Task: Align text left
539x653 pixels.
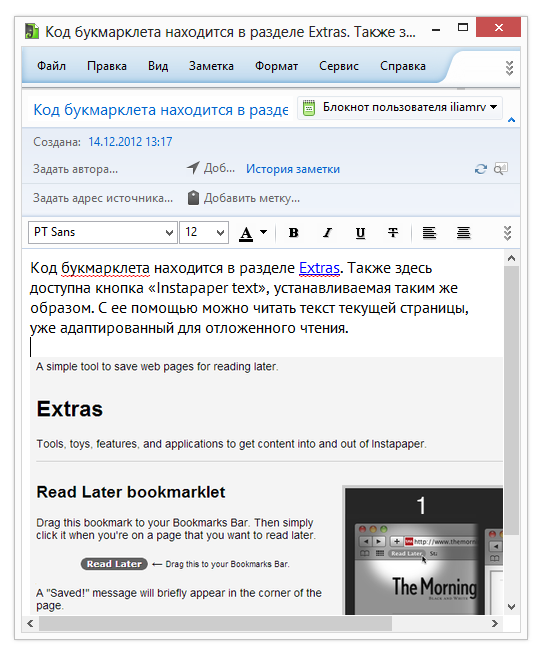Action: [429, 233]
